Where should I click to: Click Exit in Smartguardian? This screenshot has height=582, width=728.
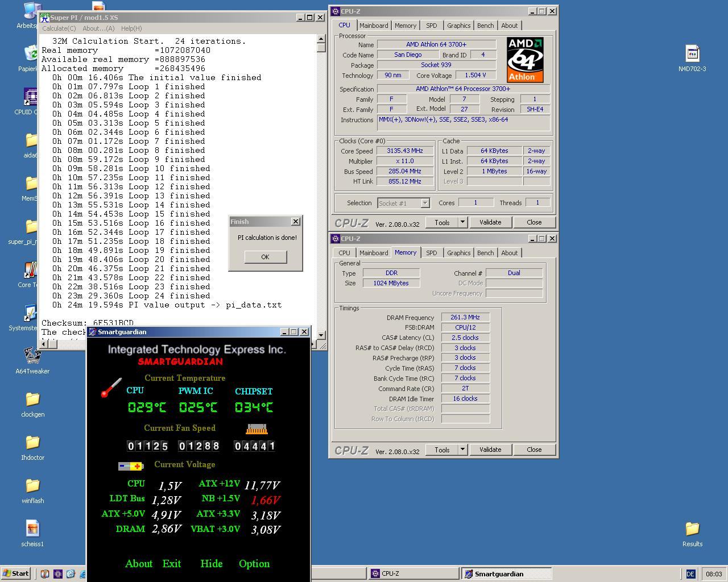coord(172,564)
